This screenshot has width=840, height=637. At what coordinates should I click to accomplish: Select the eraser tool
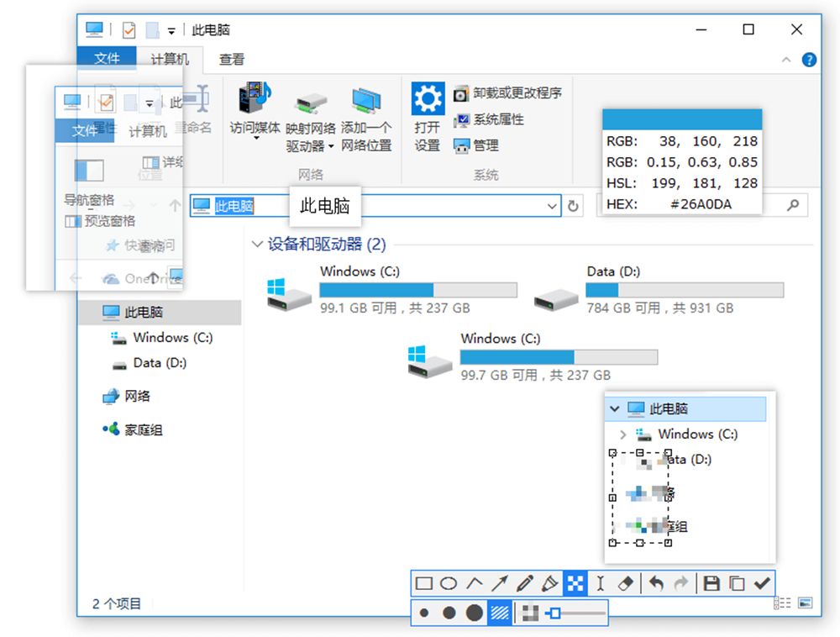(x=627, y=582)
